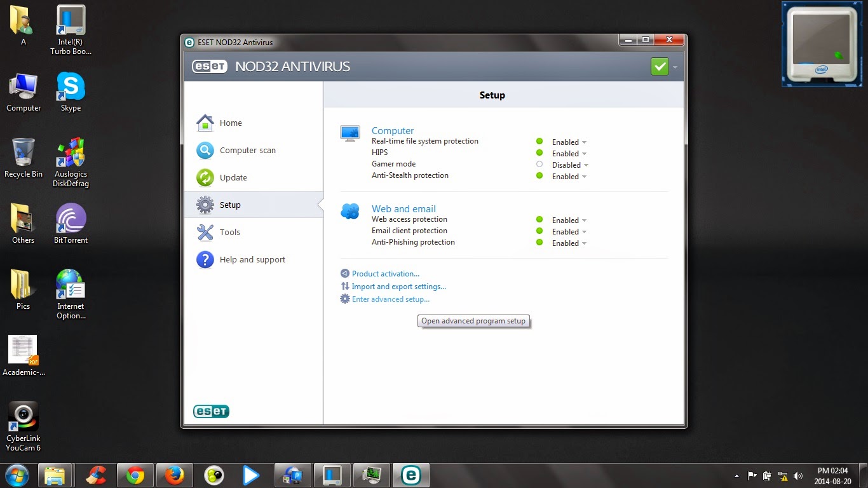Screen dimensions: 868x488
Task: Click the Setup gear icon in sidebar
Action: pyautogui.click(x=205, y=205)
